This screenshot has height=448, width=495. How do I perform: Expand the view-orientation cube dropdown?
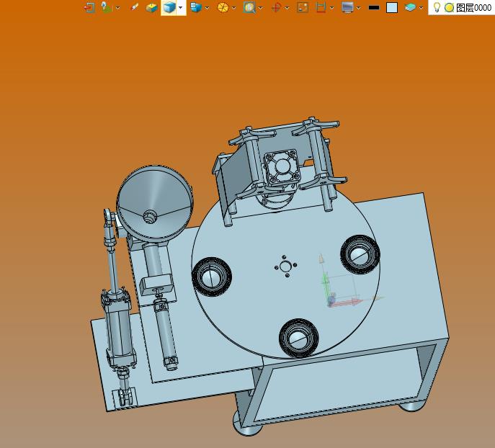click(208, 8)
